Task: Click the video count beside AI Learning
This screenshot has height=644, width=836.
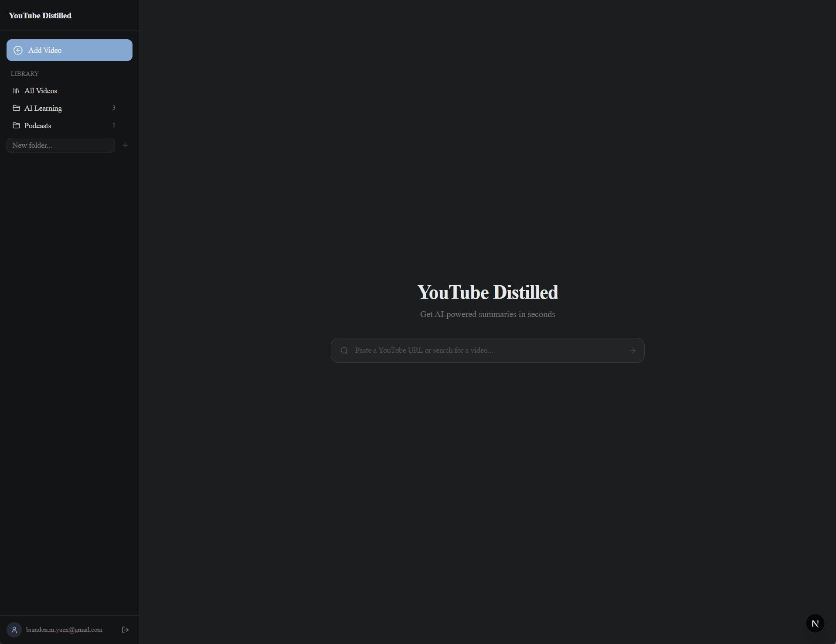Action: 114,108
